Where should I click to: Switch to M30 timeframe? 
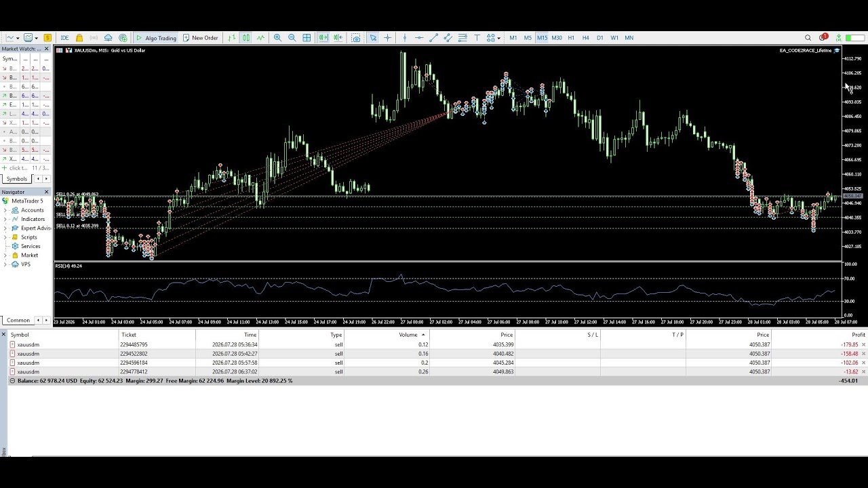pyautogui.click(x=557, y=38)
